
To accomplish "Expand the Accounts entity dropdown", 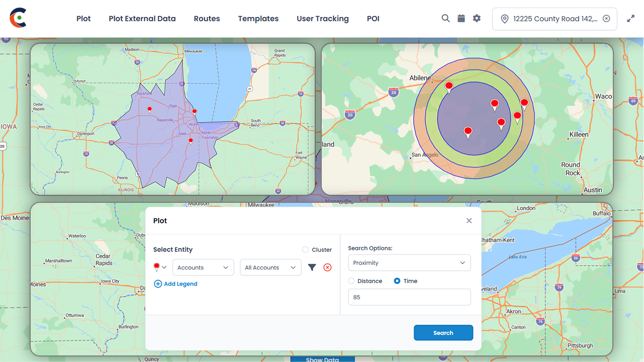I will point(203,268).
